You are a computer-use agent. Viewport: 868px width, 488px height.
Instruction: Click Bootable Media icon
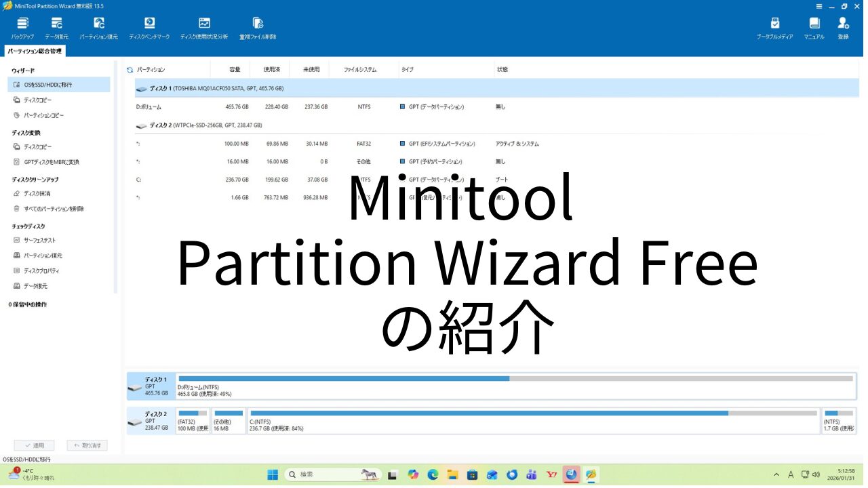774,27
